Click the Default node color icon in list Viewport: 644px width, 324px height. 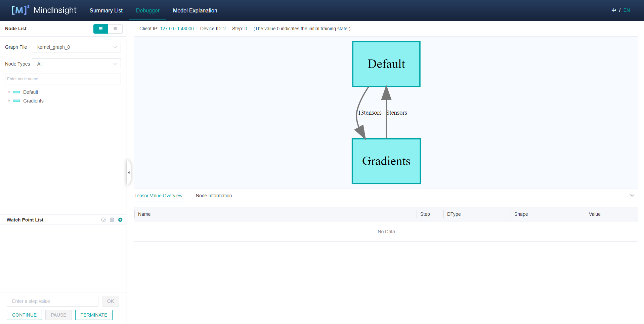coord(16,92)
